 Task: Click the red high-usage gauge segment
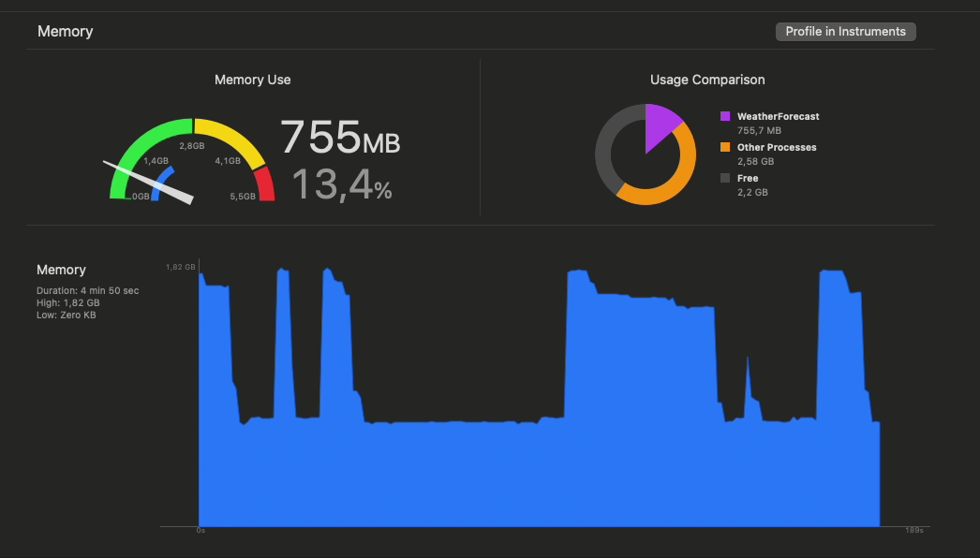[263, 183]
